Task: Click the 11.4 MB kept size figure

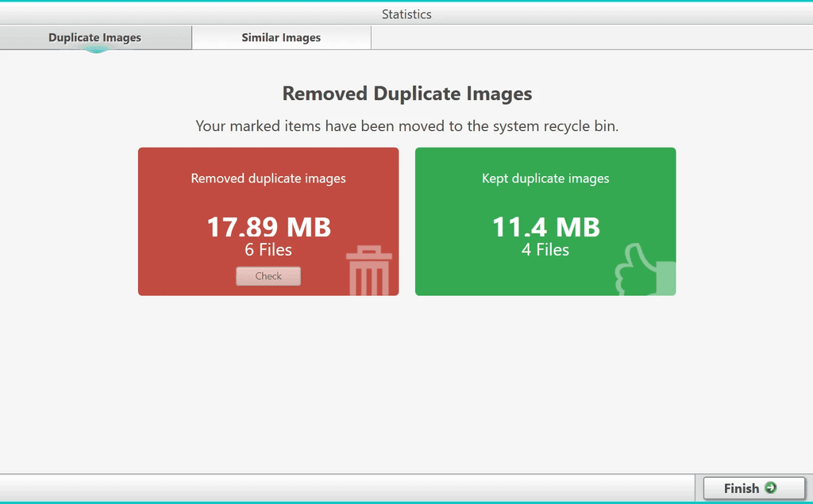Action: (x=545, y=227)
